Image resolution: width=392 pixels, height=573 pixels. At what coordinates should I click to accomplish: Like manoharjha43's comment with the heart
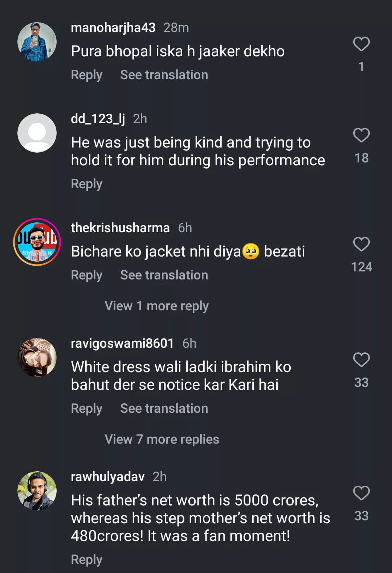(361, 44)
